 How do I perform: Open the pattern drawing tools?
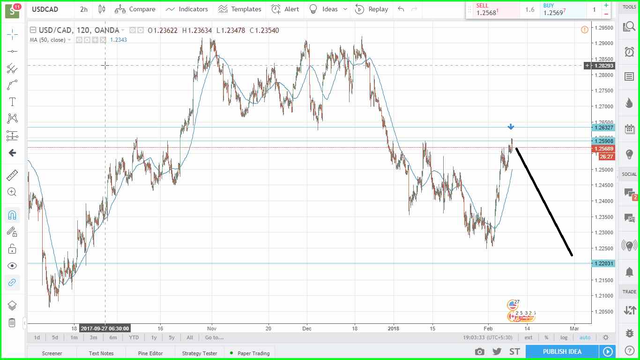point(12,118)
